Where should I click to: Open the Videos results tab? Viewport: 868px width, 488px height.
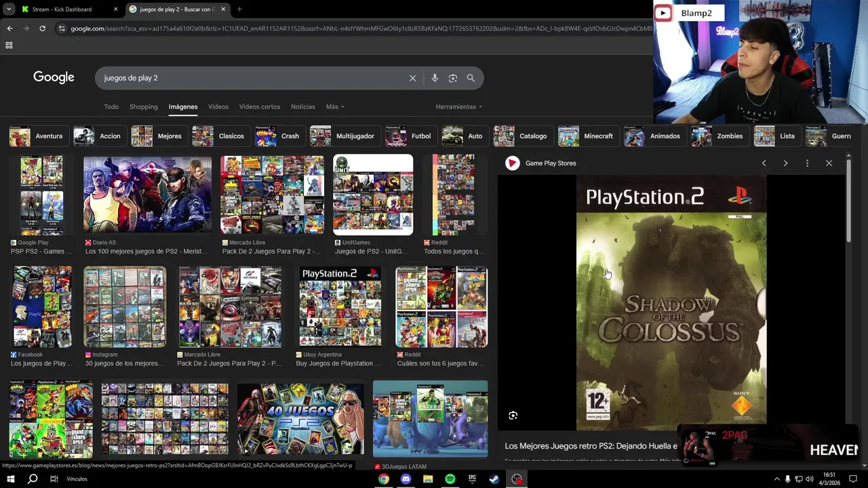pyautogui.click(x=218, y=106)
